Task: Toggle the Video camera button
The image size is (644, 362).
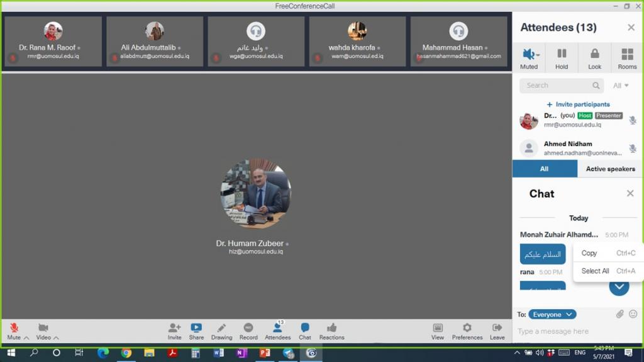Action: coord(43,328)
